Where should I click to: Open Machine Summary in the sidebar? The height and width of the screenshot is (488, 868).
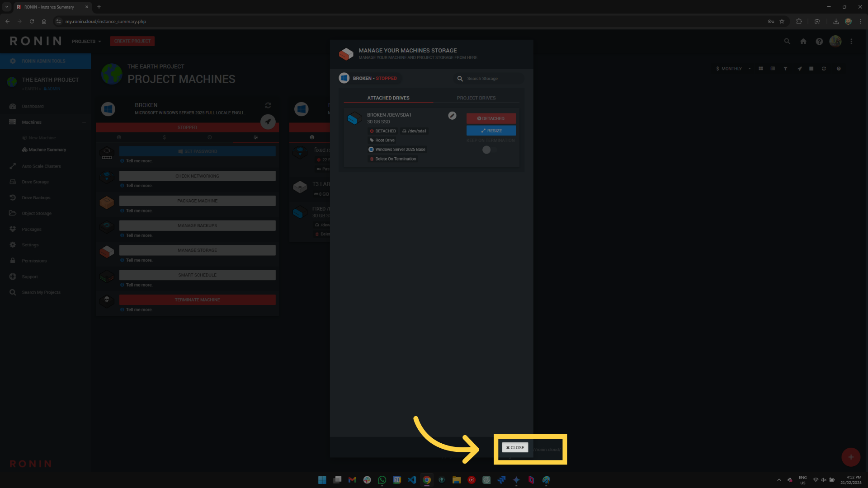[44, 150]
